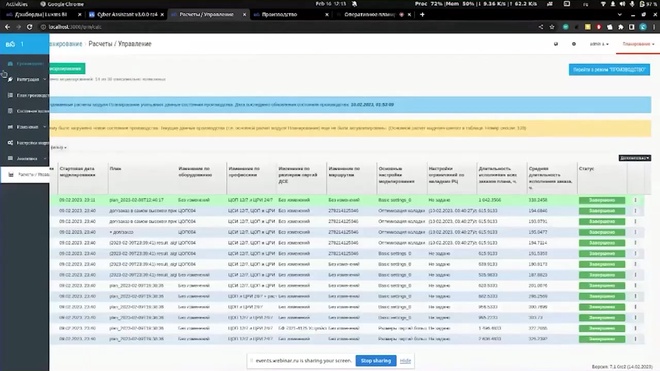This screenshot has height=371, width=660.
Task: Open row menu for row with 190.9173 average
Action: 636,264
